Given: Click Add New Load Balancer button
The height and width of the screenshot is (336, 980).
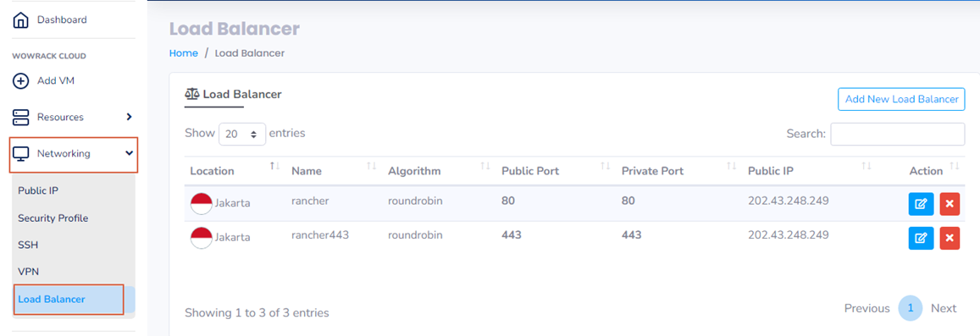Looking at the screenshot, I should (x=901, y=99).
